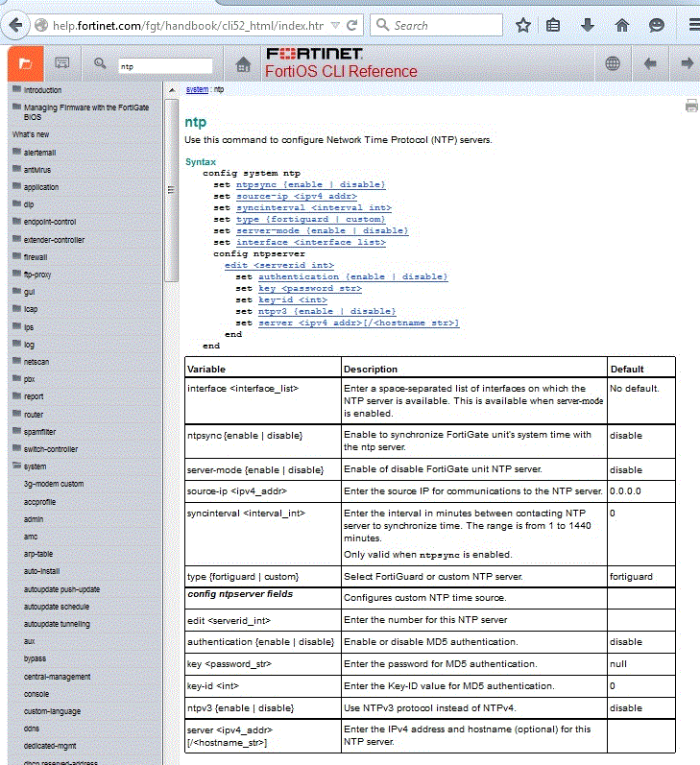Click the help search magnifier icon

pos(100,63)
